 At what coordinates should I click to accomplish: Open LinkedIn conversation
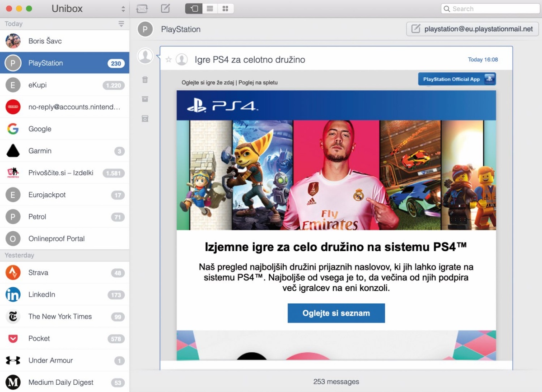point(65,294)
